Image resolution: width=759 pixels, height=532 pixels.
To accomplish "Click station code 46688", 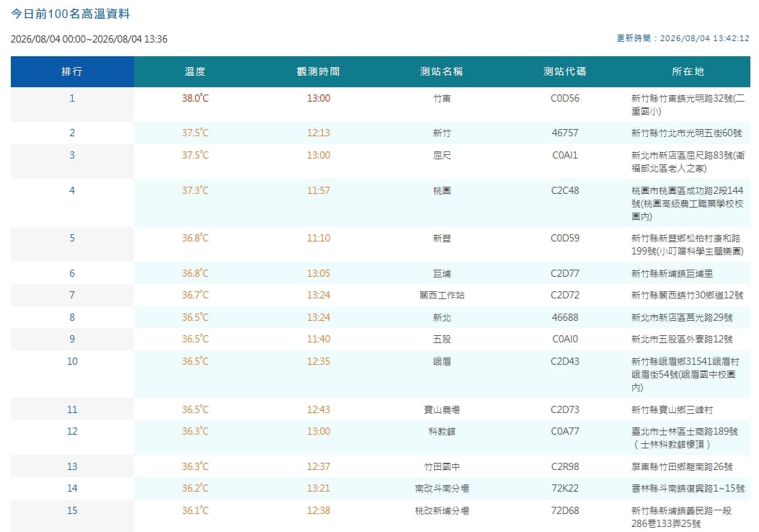I will [565, 318].
